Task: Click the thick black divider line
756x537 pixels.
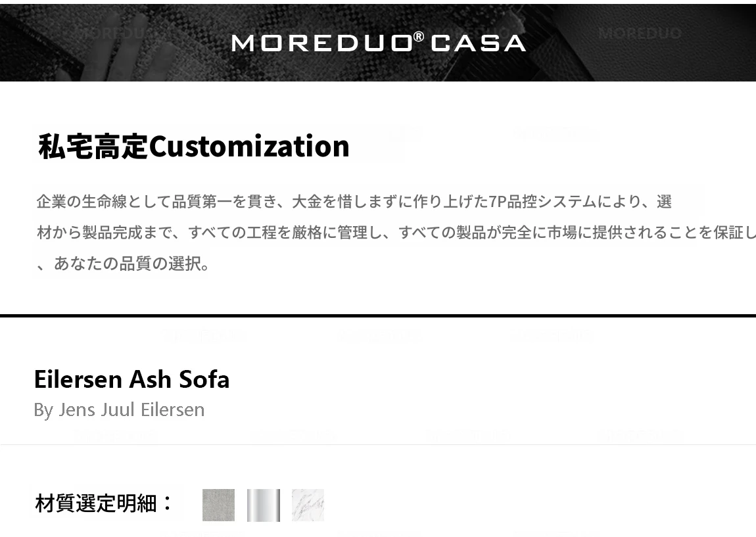Action: pyautogui.click(x=378, y=316)
